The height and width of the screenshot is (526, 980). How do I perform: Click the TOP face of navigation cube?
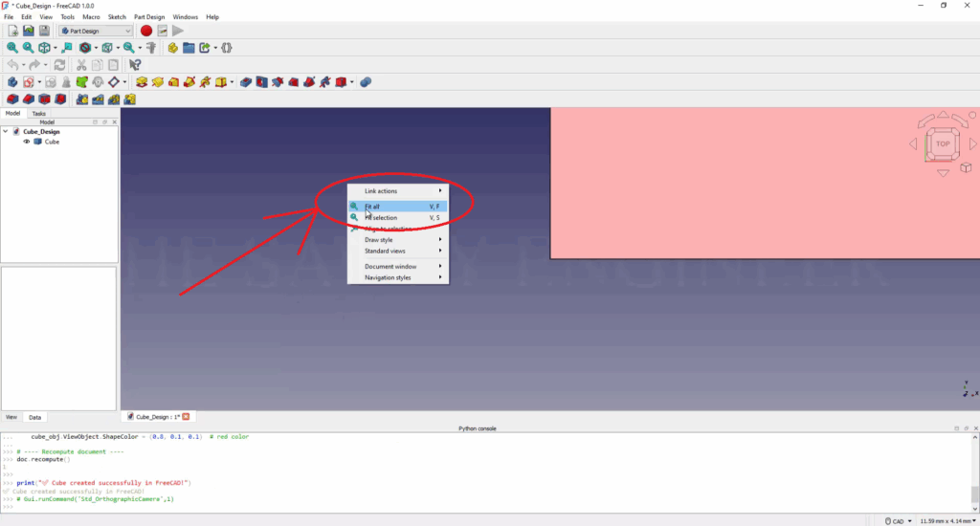(x=943, y=143)
